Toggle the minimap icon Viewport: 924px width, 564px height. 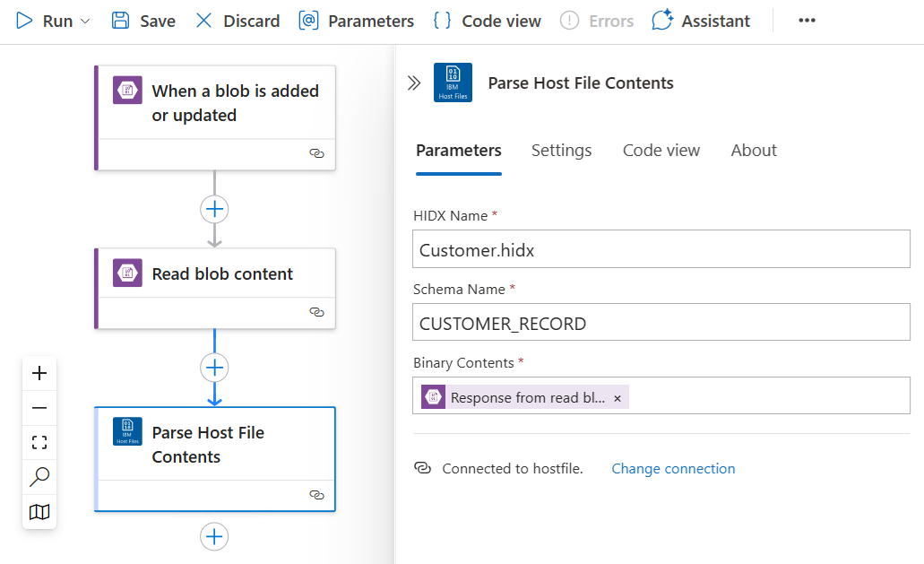pyautogui.click(x=39, y=512)
